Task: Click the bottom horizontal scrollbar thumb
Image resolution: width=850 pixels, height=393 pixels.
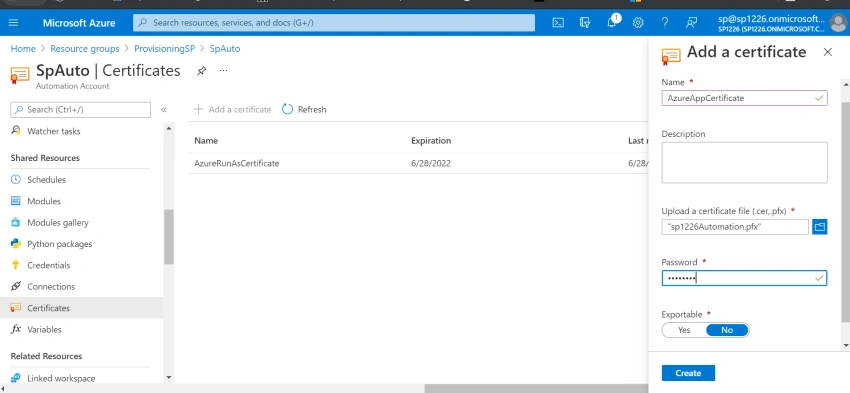Action: 536,388
